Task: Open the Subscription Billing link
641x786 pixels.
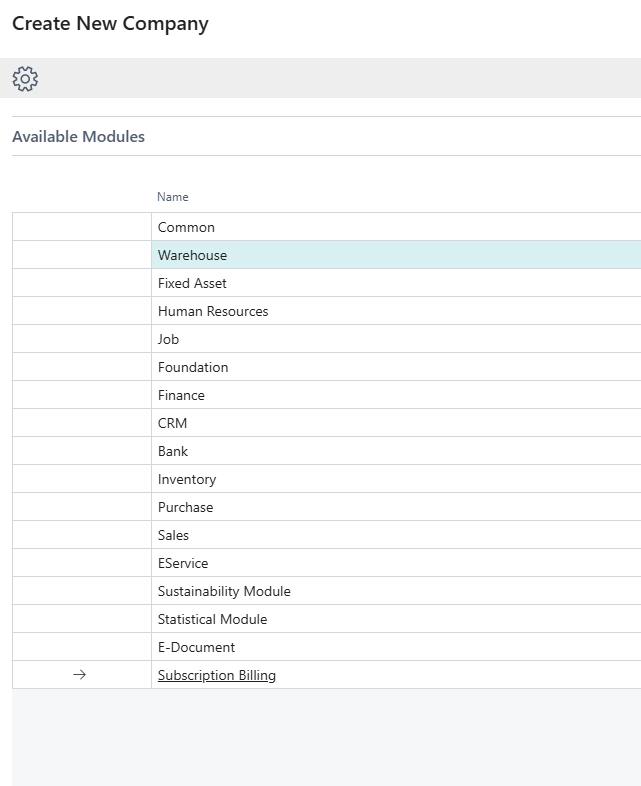Action: coord(216,675)
